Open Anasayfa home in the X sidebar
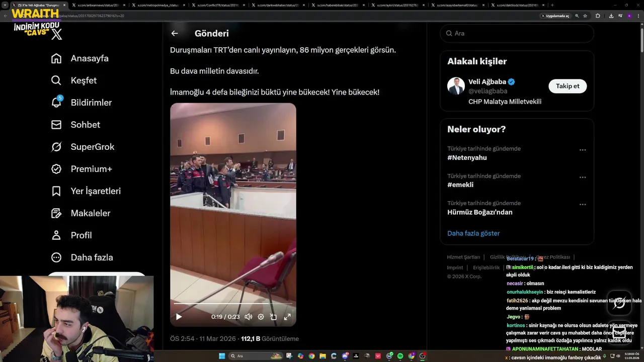 tap(80, 58)
